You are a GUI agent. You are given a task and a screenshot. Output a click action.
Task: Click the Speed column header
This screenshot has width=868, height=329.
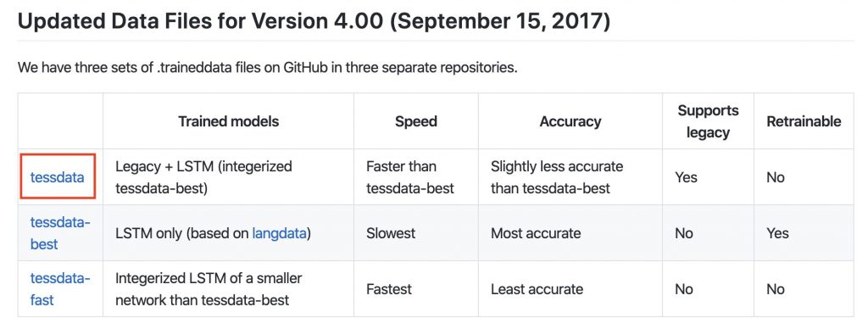415,121
